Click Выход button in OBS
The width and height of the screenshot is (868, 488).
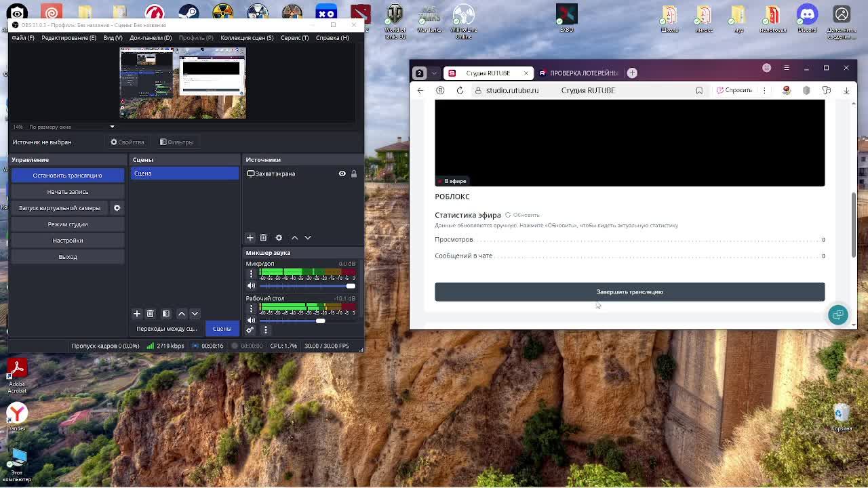pos(67,257)
